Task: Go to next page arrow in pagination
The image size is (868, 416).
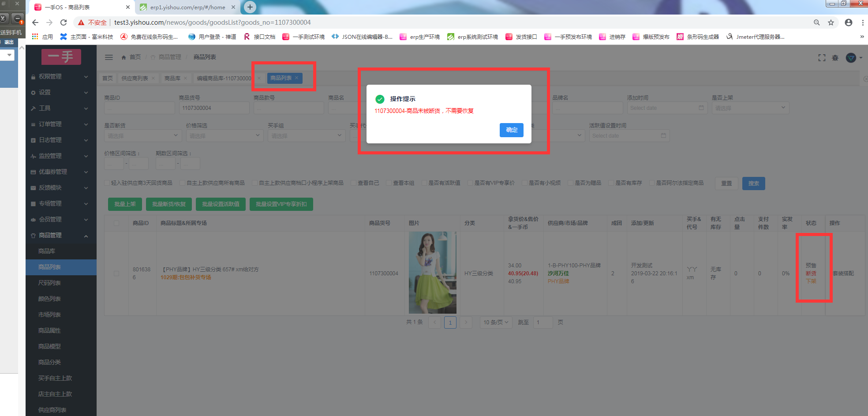Action: click(x=466, y=322)
